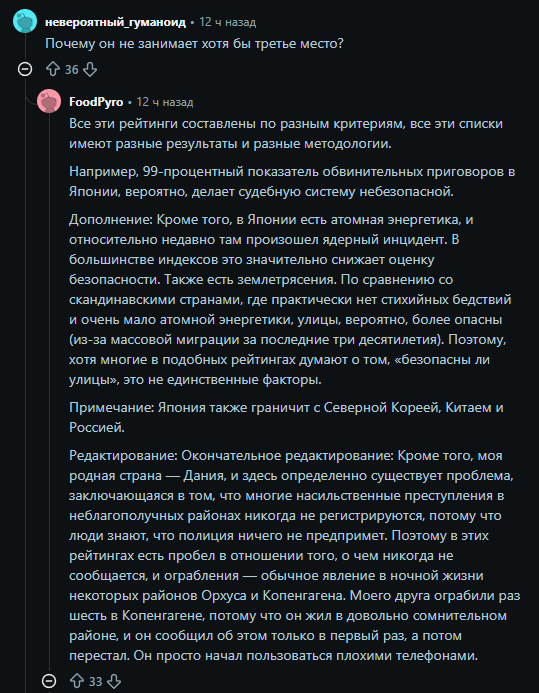Upvote FoodPyro's reply with 33 points
The width and height of the screenshot is (539, 693).
[x=77, y=681]
